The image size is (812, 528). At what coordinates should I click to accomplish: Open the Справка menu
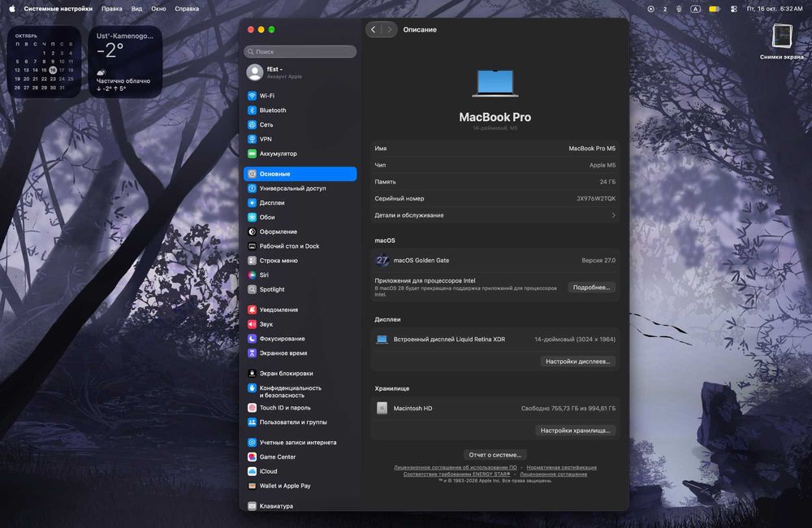tap(187, 9)
